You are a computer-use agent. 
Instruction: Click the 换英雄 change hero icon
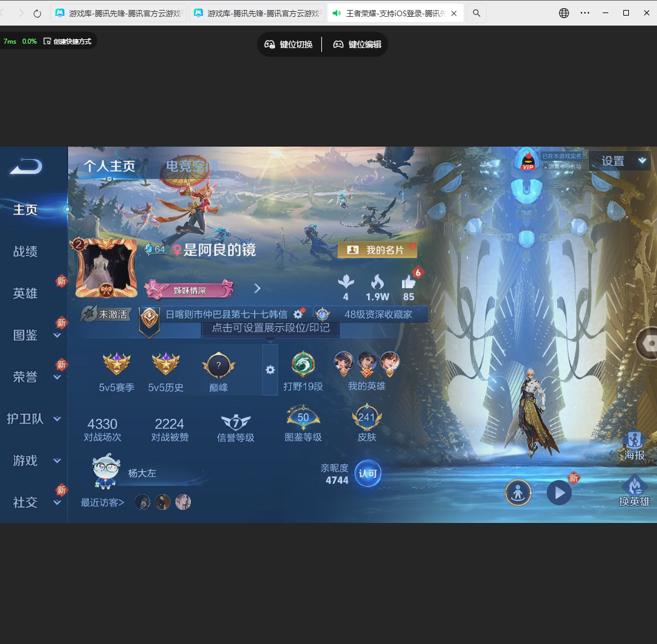click(634, 490)
